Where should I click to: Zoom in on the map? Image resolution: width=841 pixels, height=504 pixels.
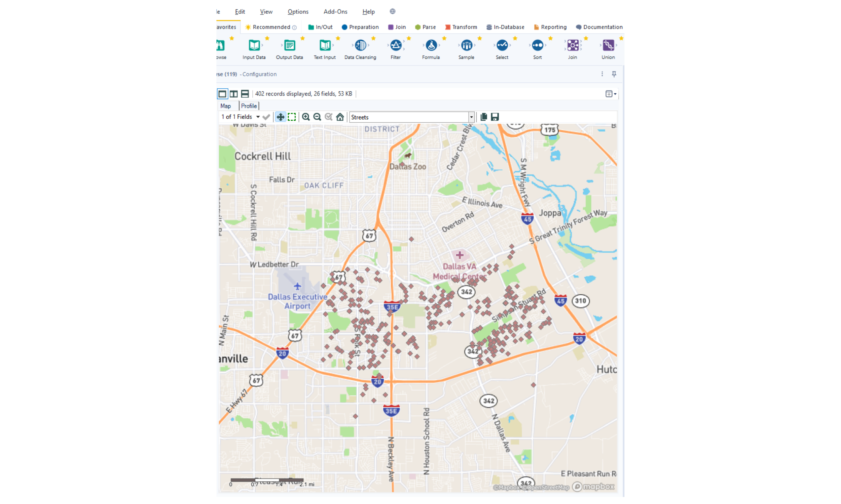(x=306, y=117)
